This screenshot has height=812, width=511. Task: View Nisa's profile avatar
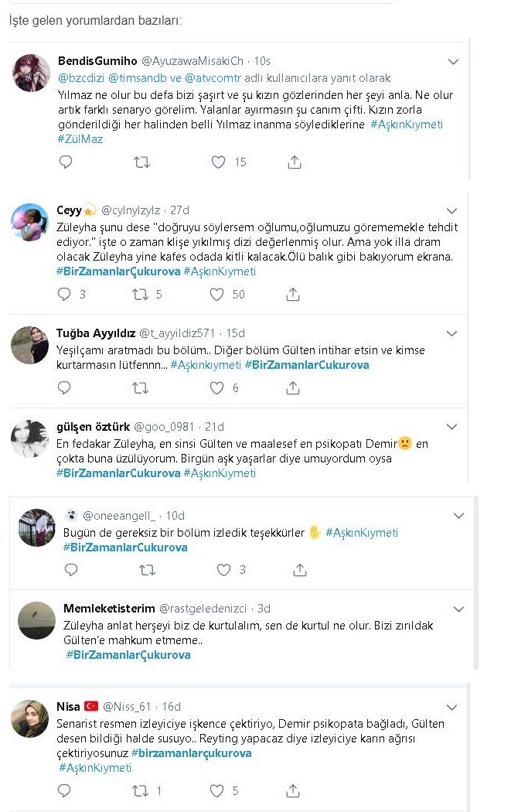click(30, 719)
